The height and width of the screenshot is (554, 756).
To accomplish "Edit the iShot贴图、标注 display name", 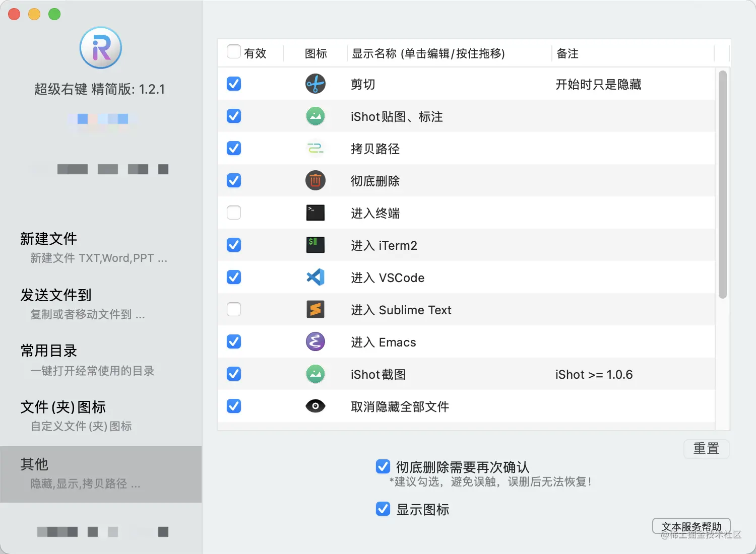I will (397, 116).
